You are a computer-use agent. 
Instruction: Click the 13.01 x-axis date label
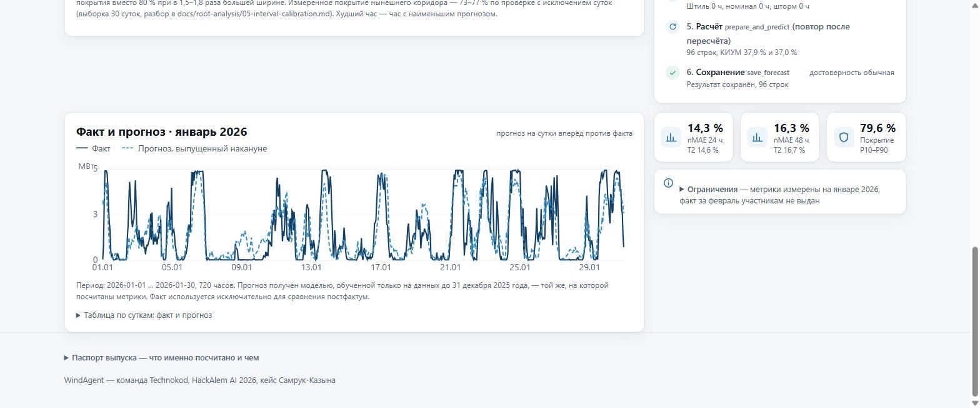pyautogui.click(x=311, y=268)
